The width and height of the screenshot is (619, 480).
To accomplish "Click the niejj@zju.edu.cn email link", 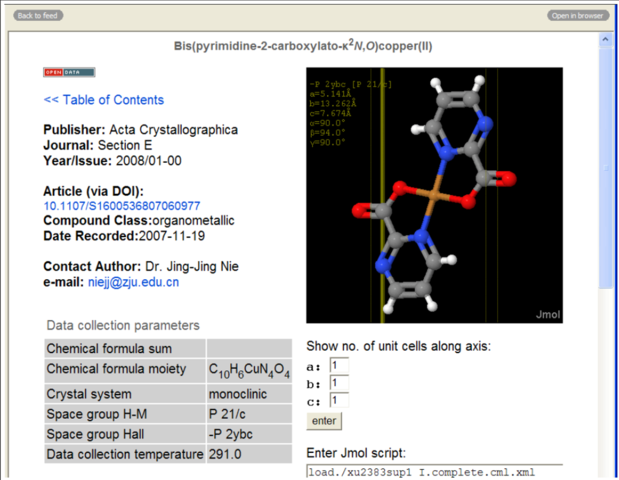I will (133, 282).
